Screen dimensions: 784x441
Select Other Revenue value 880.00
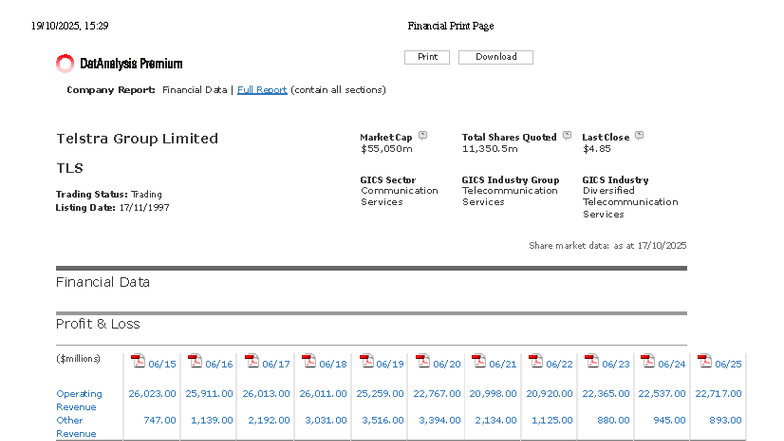click(614, 420)
